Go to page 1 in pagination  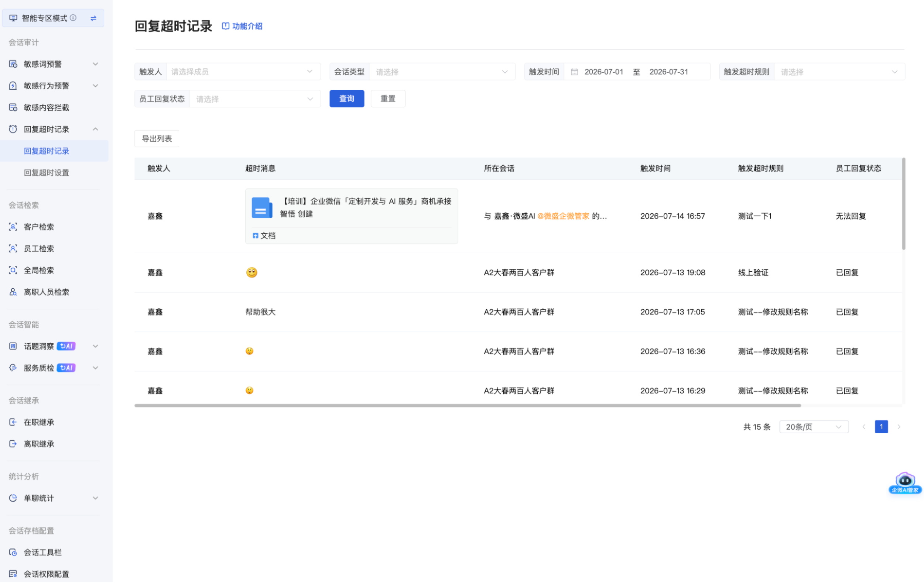point(882,427)
